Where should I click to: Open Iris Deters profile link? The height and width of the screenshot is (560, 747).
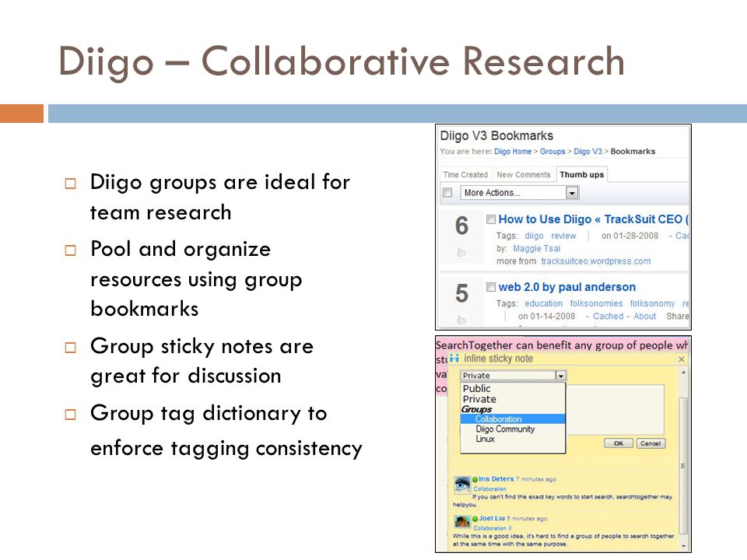[x=496, y=479]
